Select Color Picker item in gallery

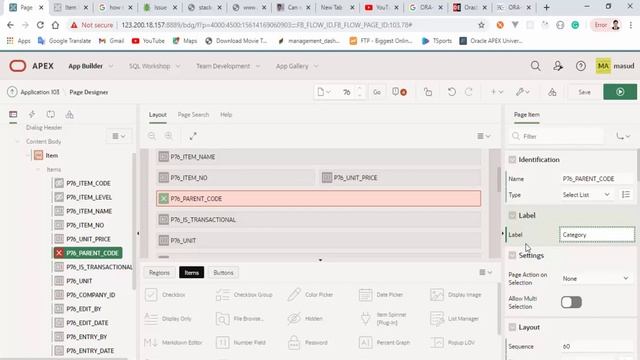pos(310,294)
